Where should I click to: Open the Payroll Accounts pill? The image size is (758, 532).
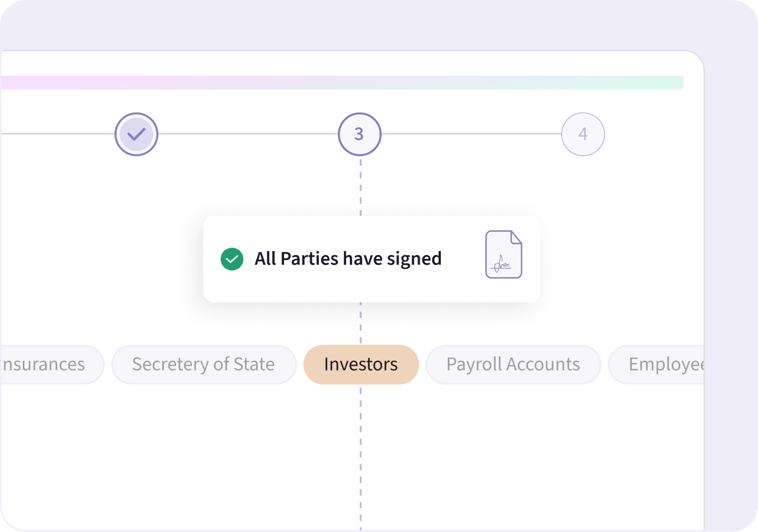(x=513, y=365)
